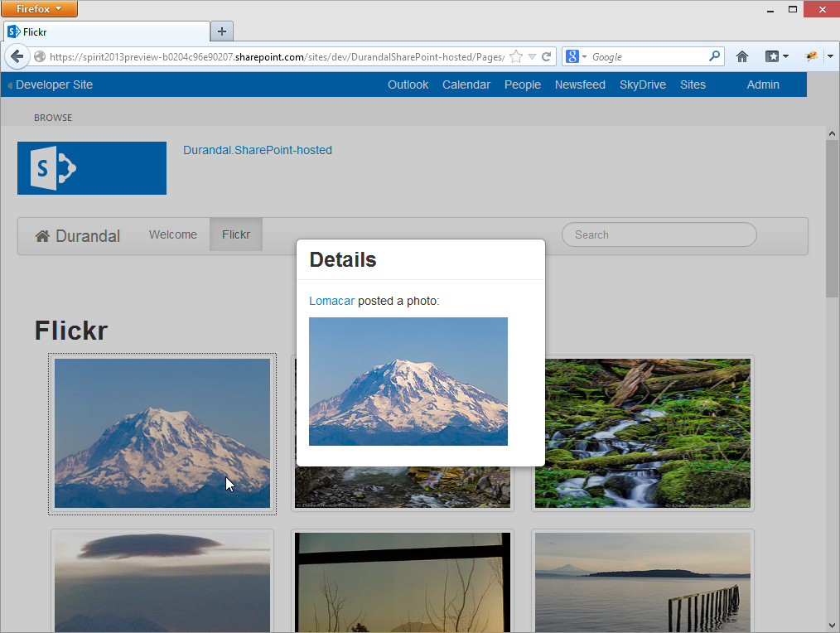840x633 pixels.
Task: Open the URL history dropdown arrow
Action: pos(532,57)
